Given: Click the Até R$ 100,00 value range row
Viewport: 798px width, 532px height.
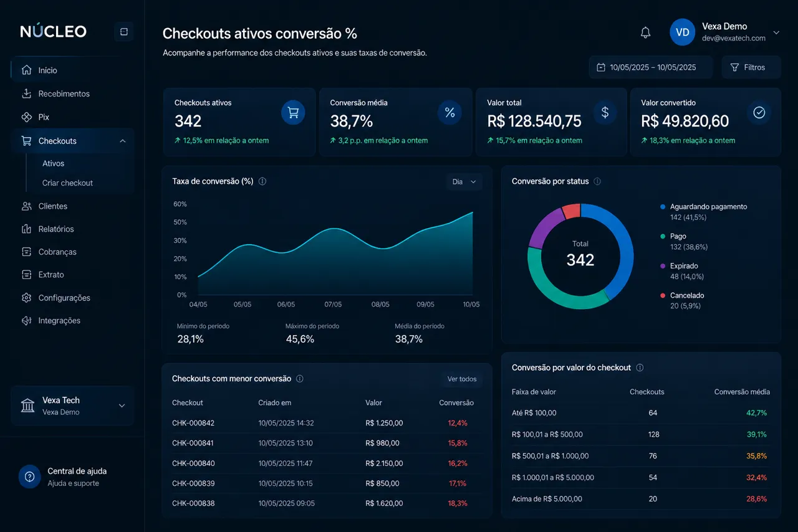Looking at the screenshot, I should tap(640, 413).
